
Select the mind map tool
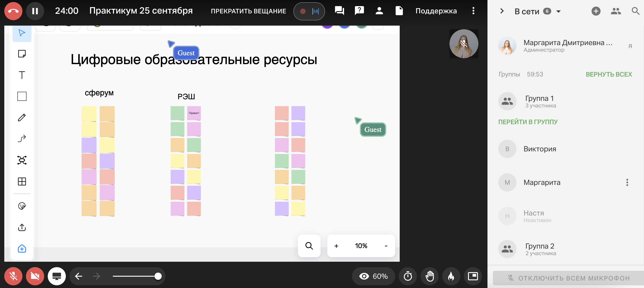point(22,160)
